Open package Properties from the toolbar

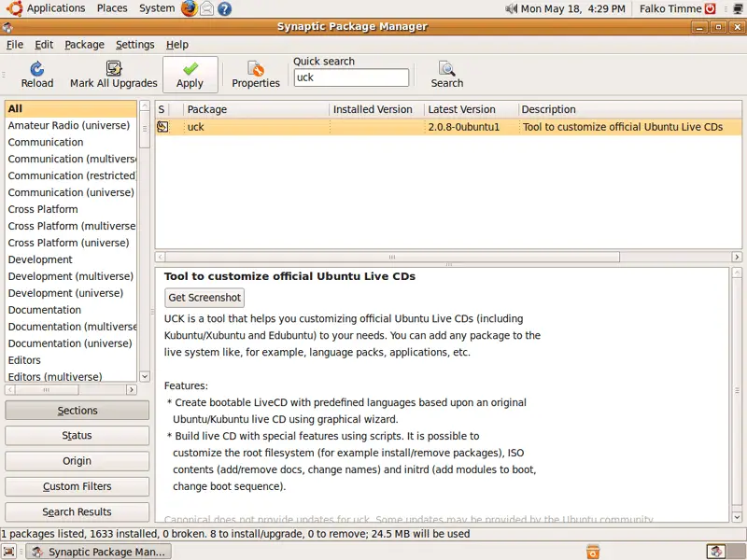tap(256, 68)
